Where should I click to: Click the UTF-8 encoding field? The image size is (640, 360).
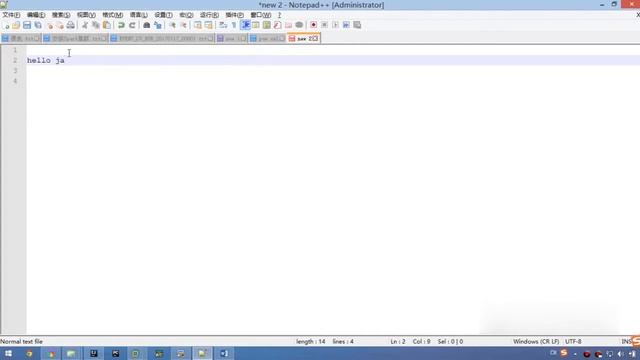(x=573, y=341)
